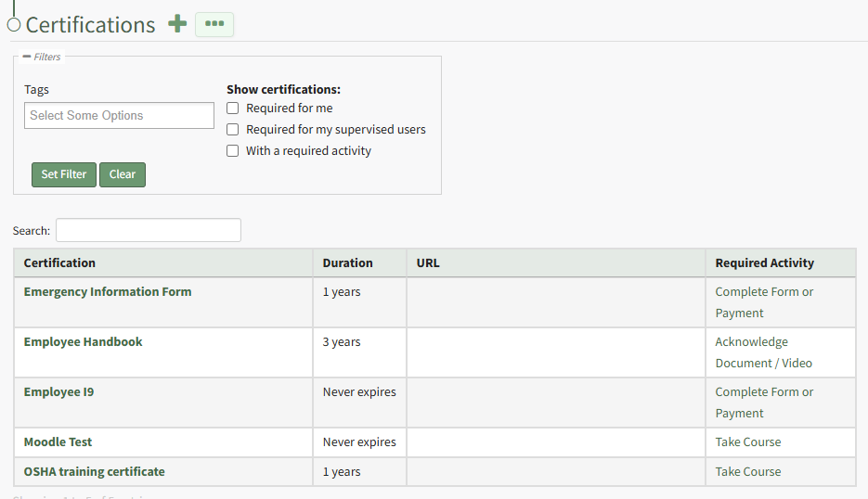
Task: Check 'Required for my supervised users'
Action: click(233, 130)
